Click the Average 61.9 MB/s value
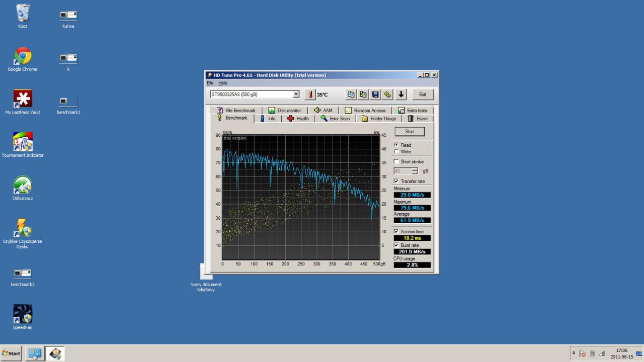 pos(412,220)
